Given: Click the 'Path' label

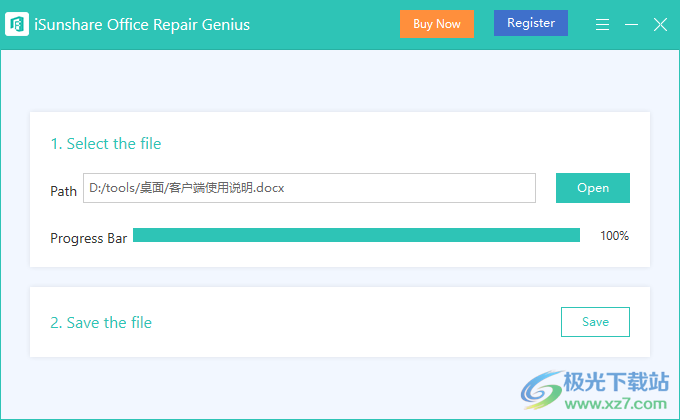Looking at the screenshot, I should click(63, 191).
